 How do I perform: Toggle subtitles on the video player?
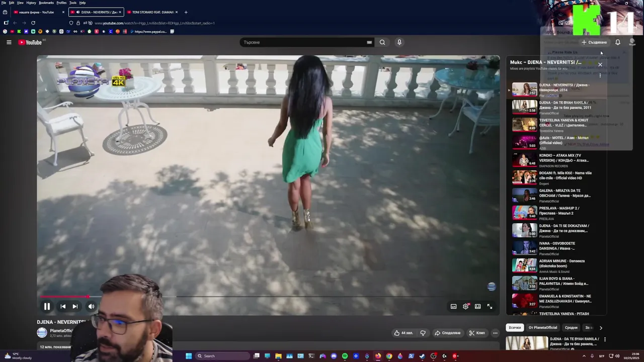point(453,306)
